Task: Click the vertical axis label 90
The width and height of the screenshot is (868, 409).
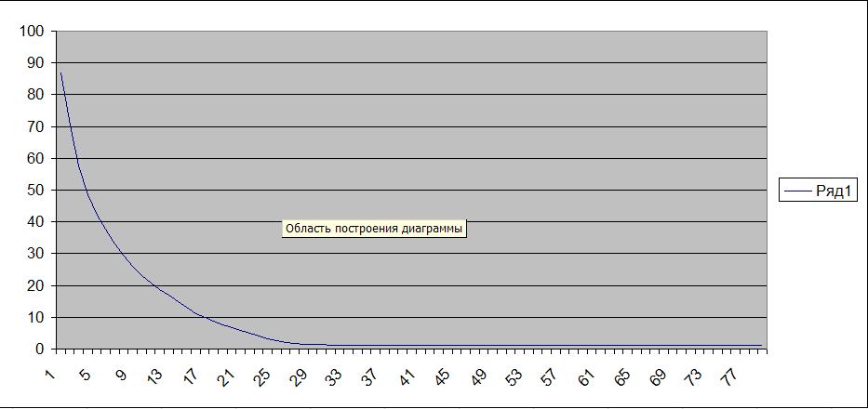Action: (35, 63)
